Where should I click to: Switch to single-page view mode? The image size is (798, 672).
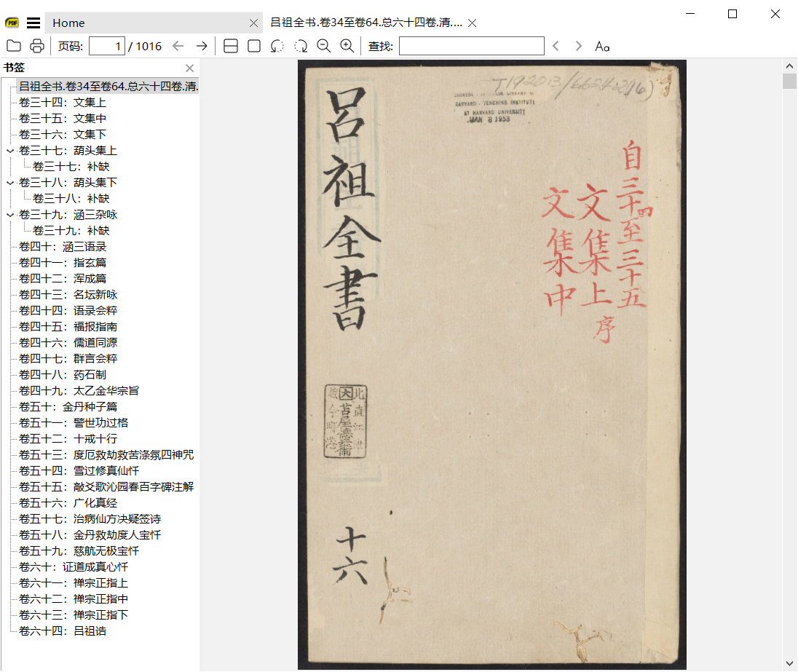253,46
